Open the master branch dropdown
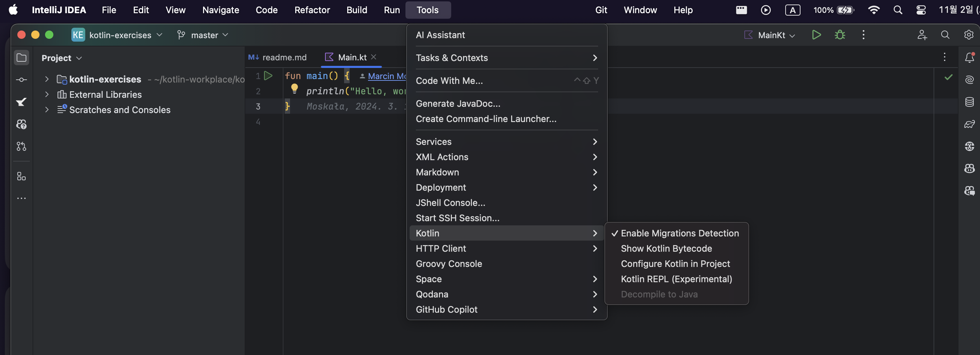The image size is (980, 355). point(202,35)
